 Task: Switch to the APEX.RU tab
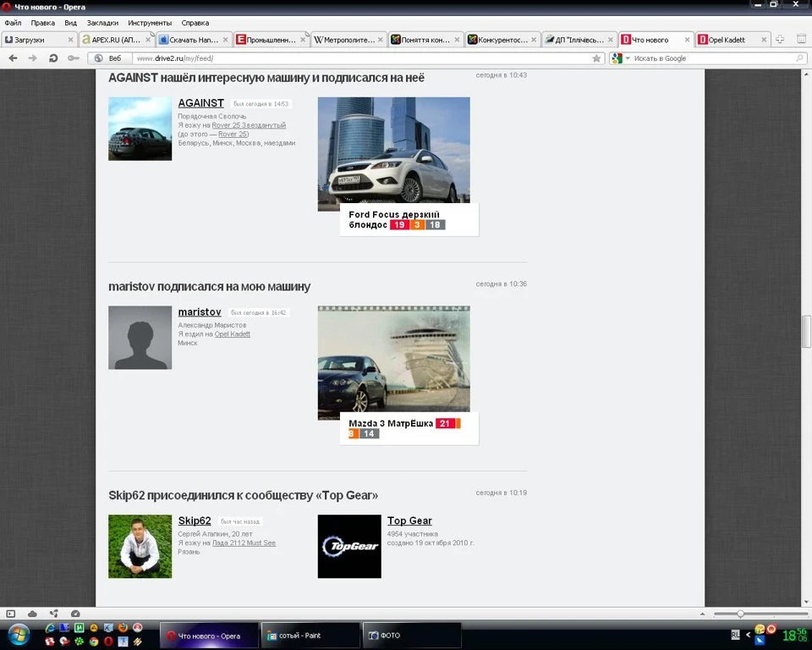point(117,40)
